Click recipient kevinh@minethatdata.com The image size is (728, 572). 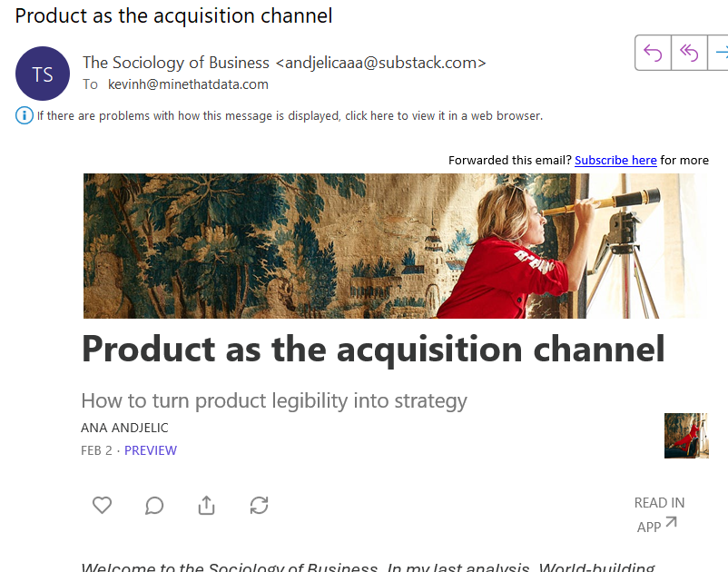point(188,84)
